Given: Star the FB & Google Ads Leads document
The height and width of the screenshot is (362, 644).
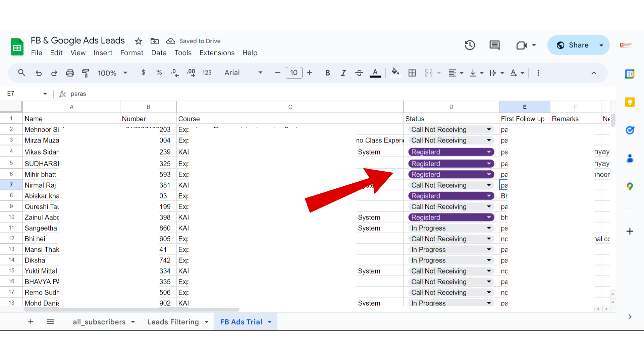Looking at the screenshot, I should click(138, 41).
